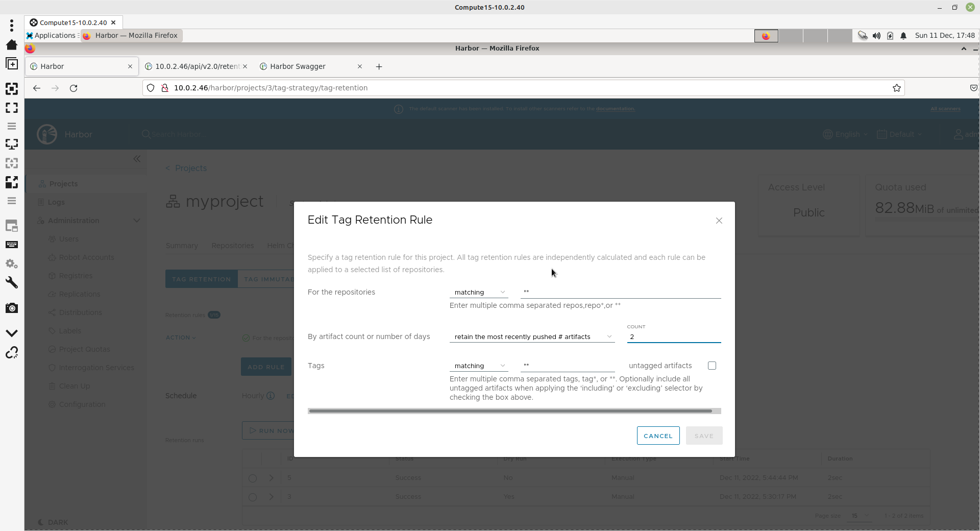Click the home icon in left sidebar
Image resolution: width=980 pixels, height=531 pixels.
[11, 45]
